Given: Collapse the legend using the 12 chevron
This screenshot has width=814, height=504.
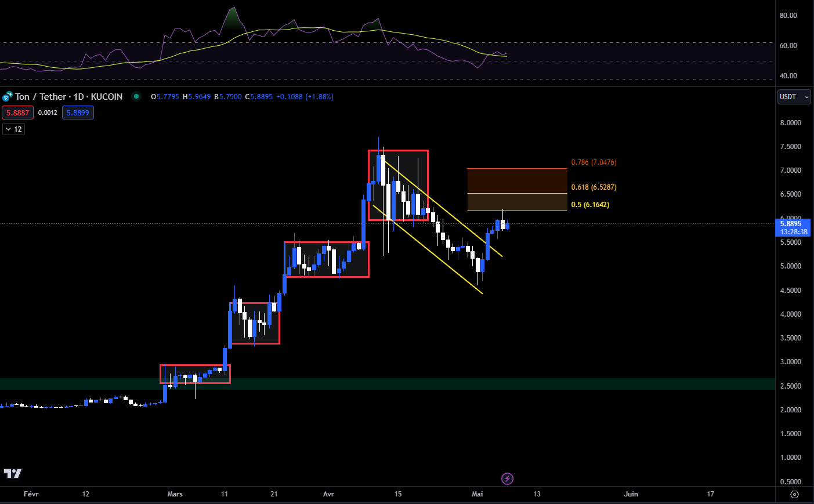Looking at the screenshot, I should point(13,129).
